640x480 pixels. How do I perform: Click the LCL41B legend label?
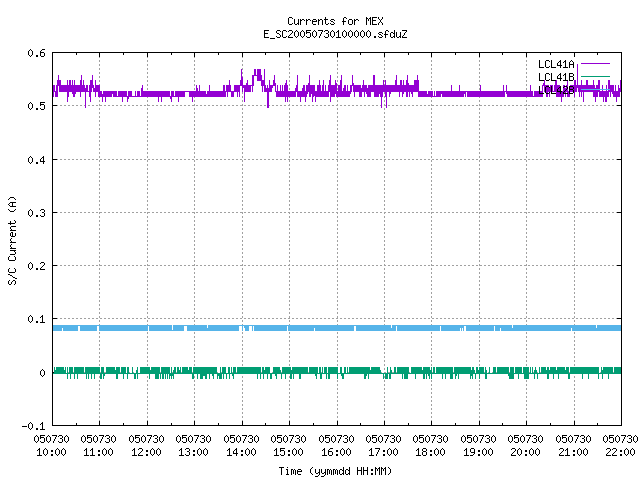[556, 77]
